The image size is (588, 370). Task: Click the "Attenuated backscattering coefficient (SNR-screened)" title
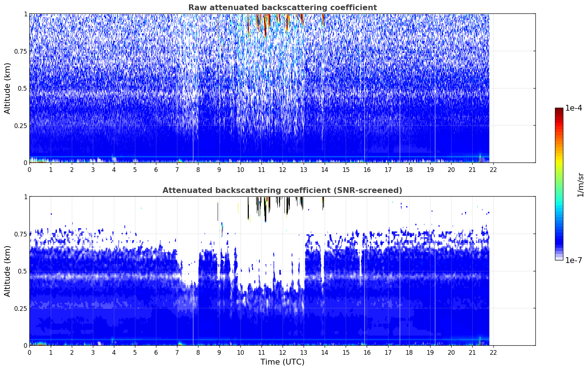click(x=282, y=190)
